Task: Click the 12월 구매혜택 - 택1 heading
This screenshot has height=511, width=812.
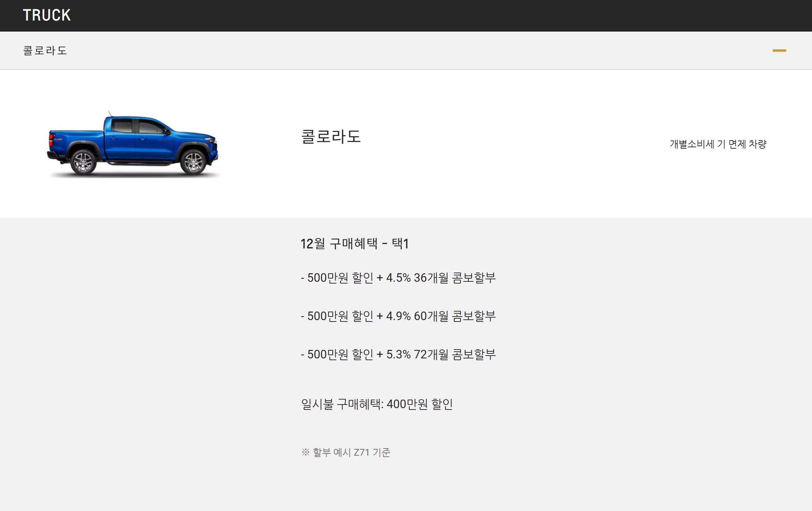Action: click(354, 244)
